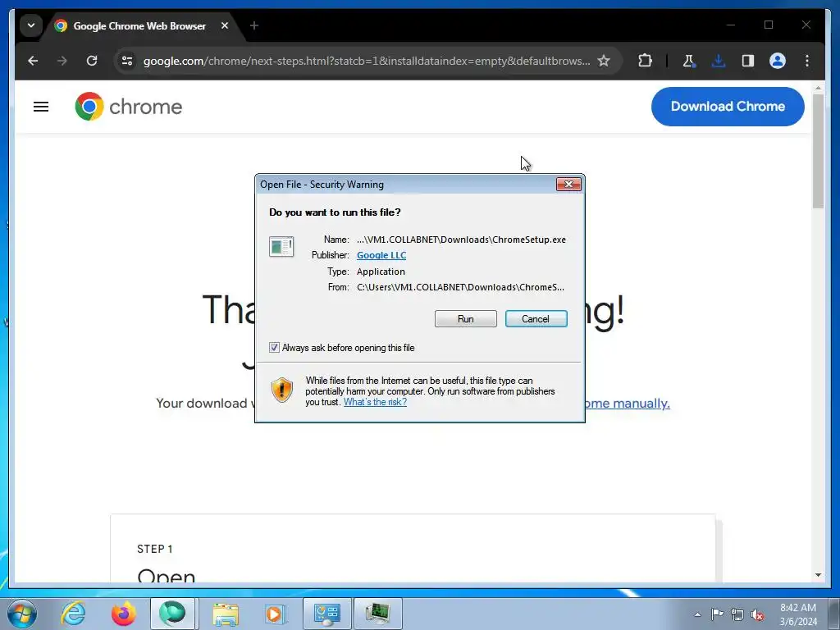The height and width of the screenshot is (630, 840).
Task: Click the From path C:\Users\VM1.COLLABNET text
Action: coord(460,287)
